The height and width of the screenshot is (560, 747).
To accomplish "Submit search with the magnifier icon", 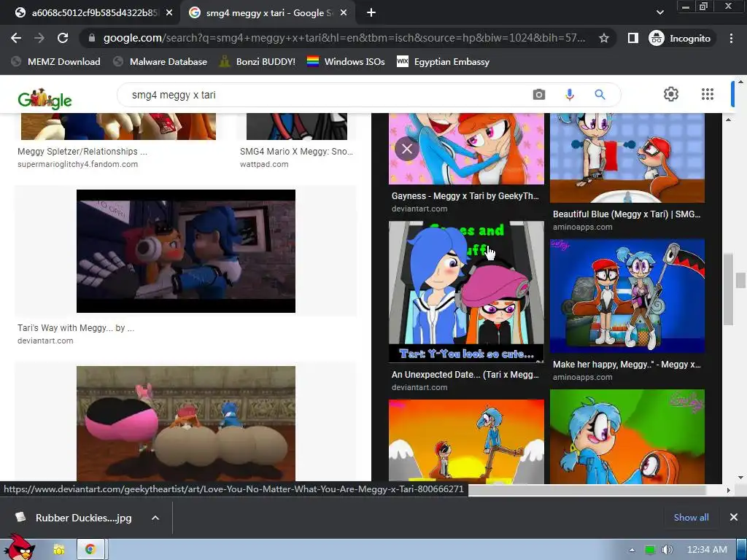I will coord(600,95).
